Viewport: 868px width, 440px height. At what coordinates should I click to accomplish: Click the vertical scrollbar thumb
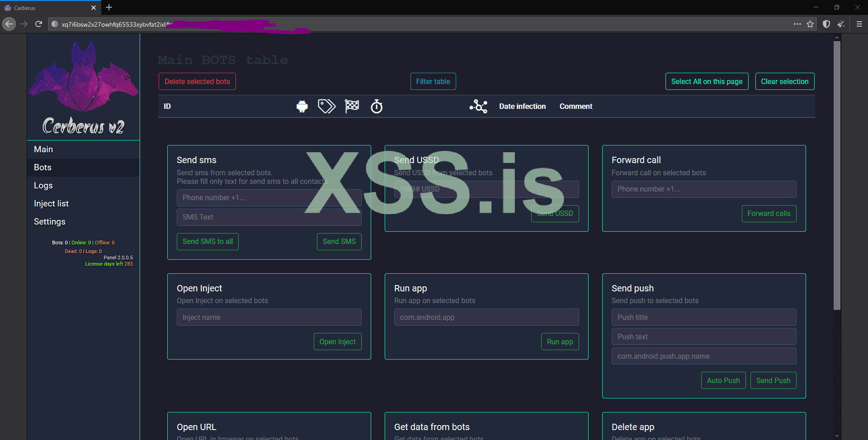837,175
